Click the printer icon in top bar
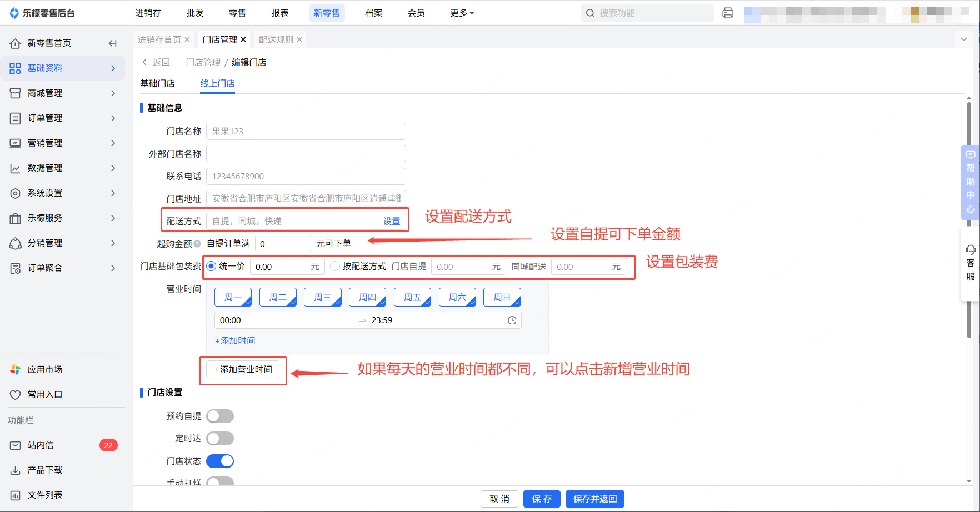980x512 pixels. (x=728, y=13)
